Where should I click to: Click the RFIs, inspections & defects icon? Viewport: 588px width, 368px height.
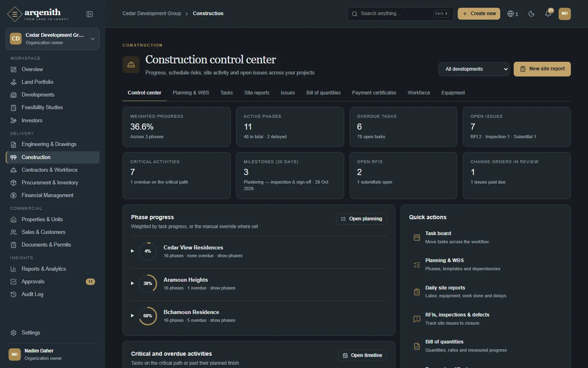pyautogui.click(x=417, y=319)
